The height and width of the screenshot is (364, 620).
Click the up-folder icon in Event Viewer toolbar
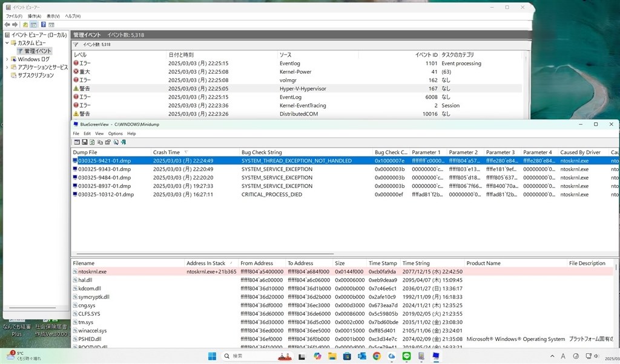pyautogui.click(x=25, y=24)
